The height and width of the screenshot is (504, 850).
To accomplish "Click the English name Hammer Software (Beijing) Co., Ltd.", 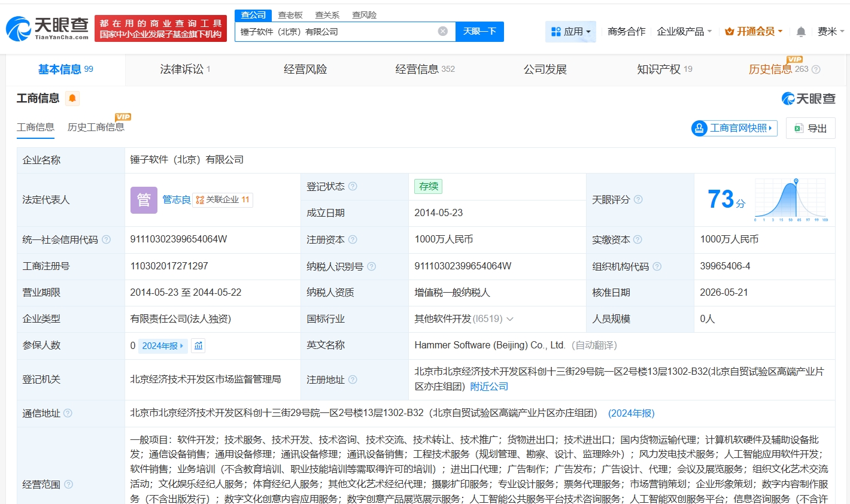I will tap(490, 345).
